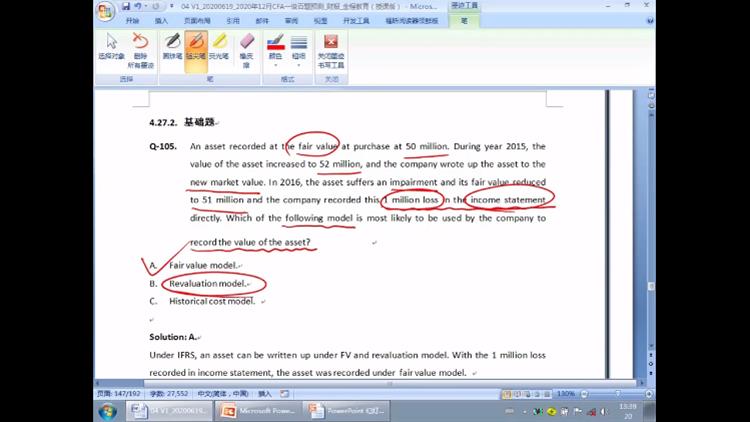The height and width of the screenshot is (422, 750).
Task: Click the taskbar clock
Action: [x=628, y=411]
